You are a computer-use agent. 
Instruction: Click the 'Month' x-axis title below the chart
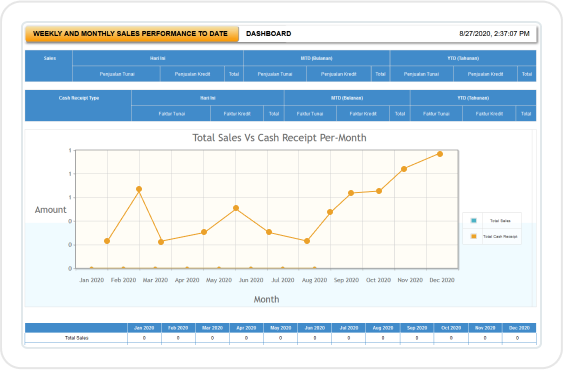pyautogui.click(x=266, y=299)
